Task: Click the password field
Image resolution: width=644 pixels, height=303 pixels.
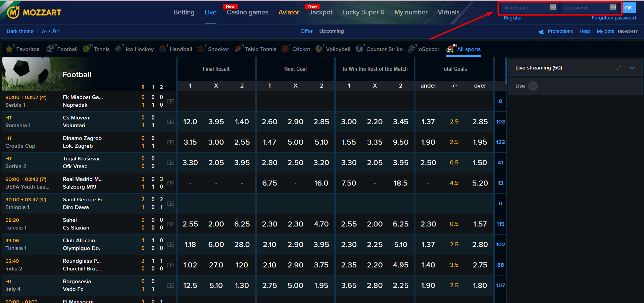Action: 589,8
